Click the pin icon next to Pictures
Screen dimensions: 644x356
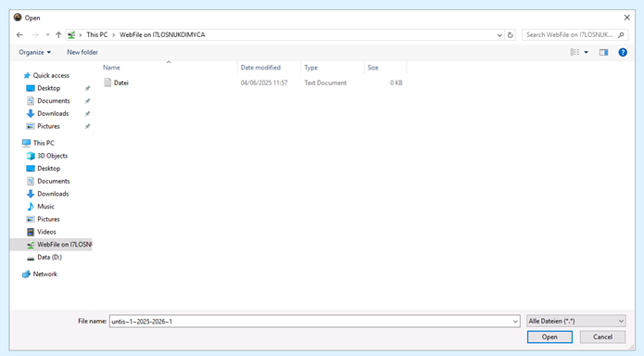click(x=87, y=127)
